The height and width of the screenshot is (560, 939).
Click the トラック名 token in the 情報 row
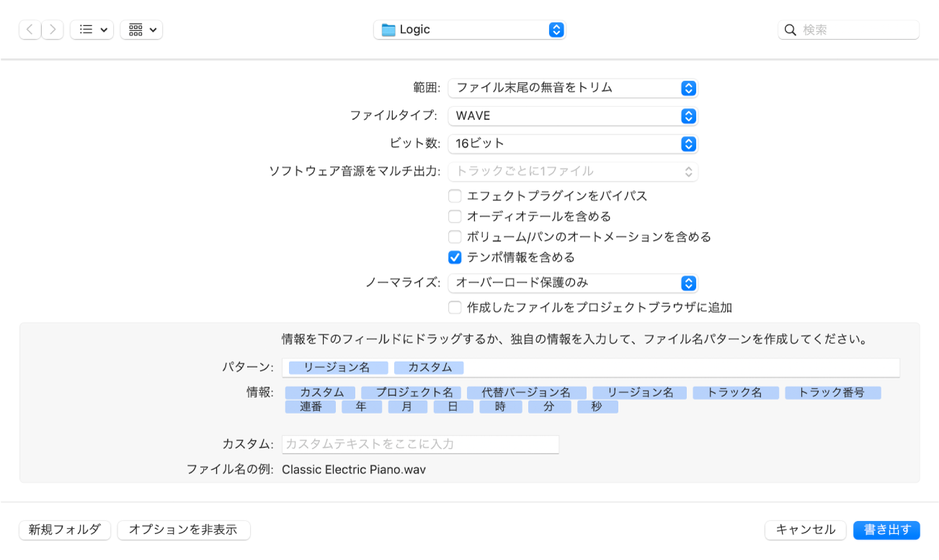coord(735,392)
